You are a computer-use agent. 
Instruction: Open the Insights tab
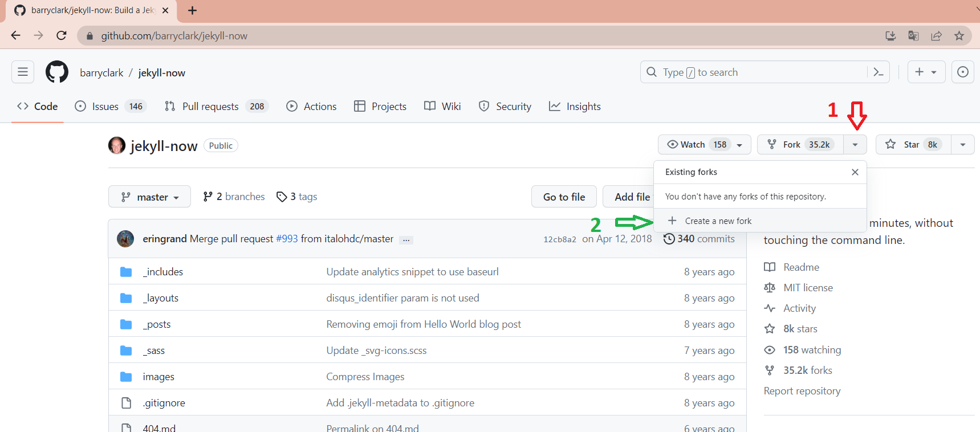click(x=575, y=106)
